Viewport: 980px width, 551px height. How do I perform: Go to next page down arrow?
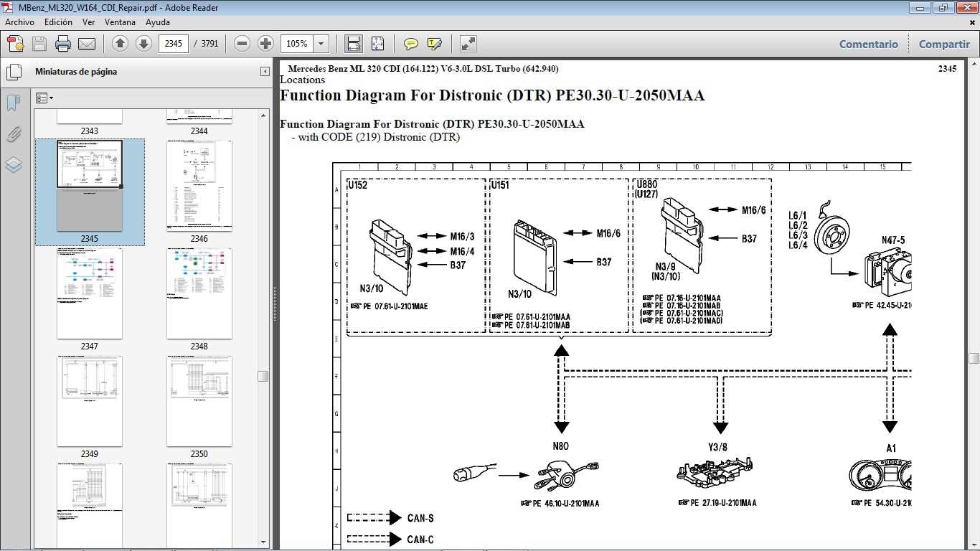(x=143, y=44)
